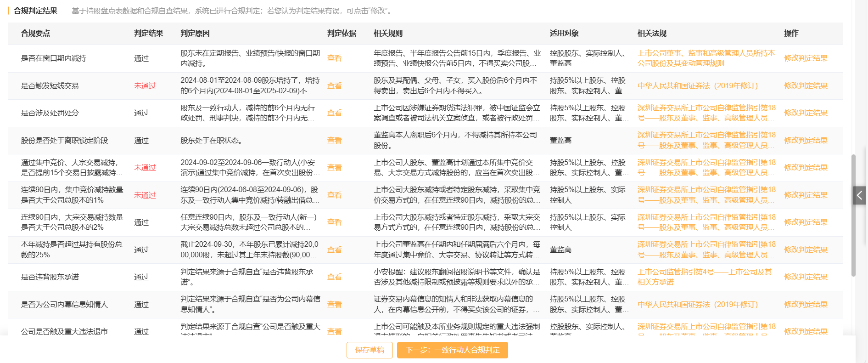修改判定结果 for 是否违背股东承诺
The height and width of the screenshot is (363, 868).
[x=806, y=277]
